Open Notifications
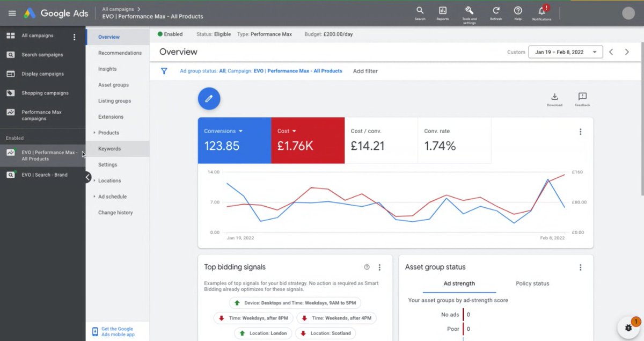The width and height of the screenshot is (644, 341). point(541,11)
